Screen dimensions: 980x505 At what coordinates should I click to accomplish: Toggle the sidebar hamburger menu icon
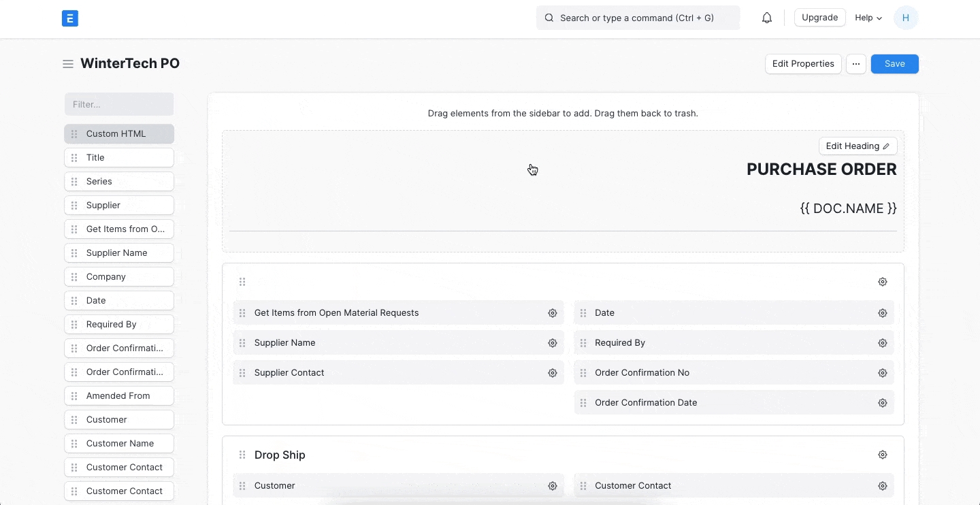[x=68, y=64]
